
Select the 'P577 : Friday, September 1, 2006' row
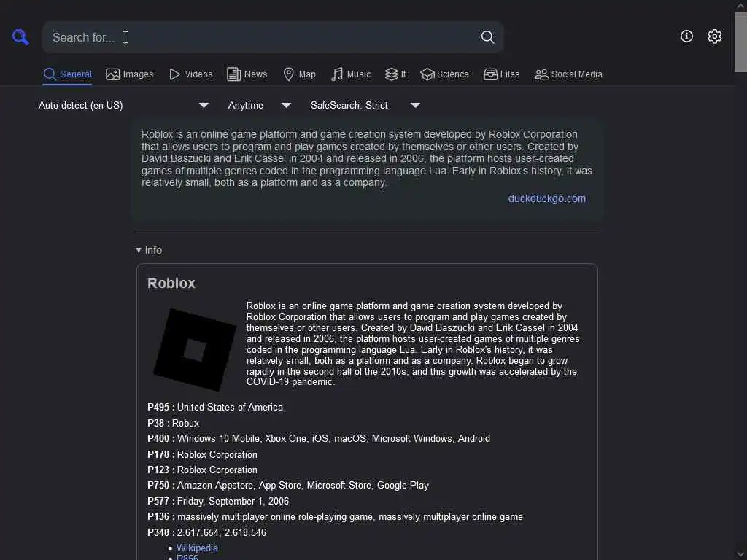pos(218,502)
